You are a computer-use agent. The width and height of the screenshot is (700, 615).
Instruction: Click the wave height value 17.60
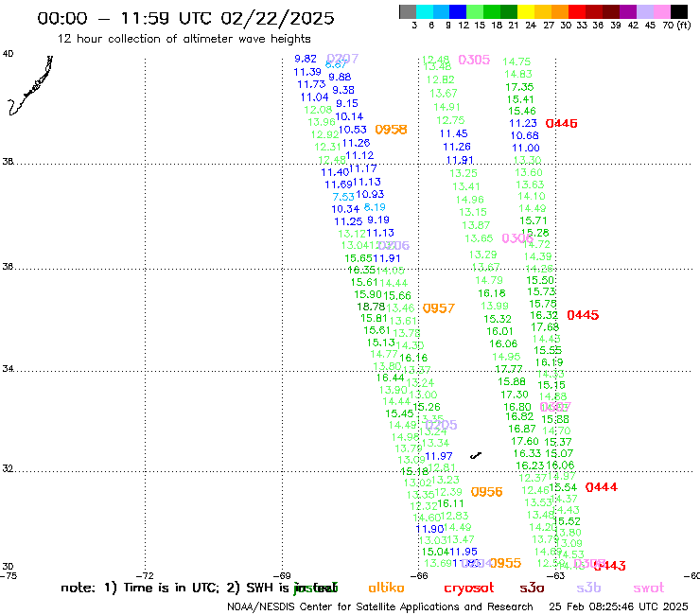(525, 441)
